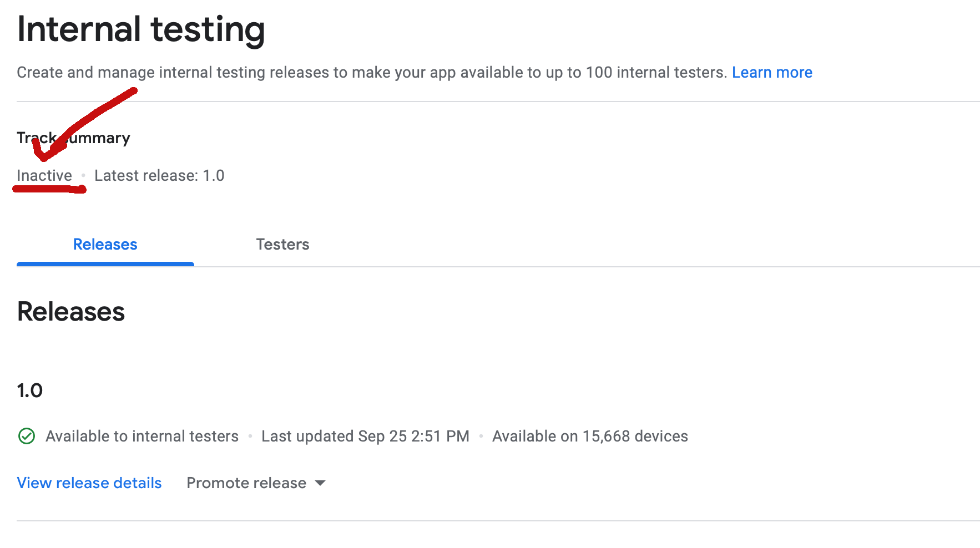Select the Releases tab
This screenshot has width=980, height=548.
tap(105, 244)
